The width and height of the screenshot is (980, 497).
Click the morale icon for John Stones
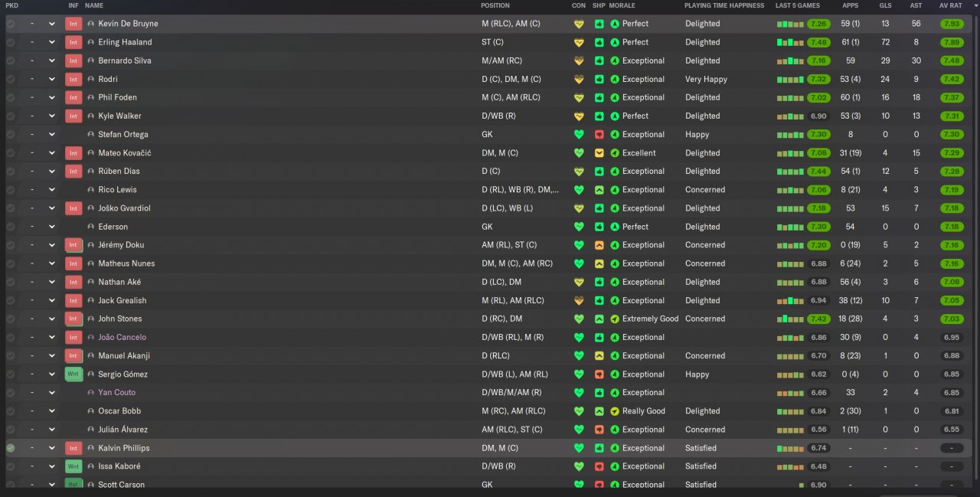(615, 319)
